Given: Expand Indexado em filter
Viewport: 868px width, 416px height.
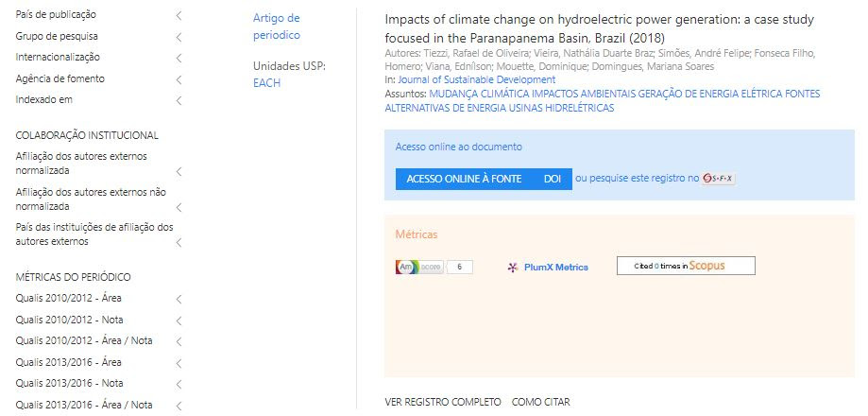Looking at the screenshot, I should point(179,101).
